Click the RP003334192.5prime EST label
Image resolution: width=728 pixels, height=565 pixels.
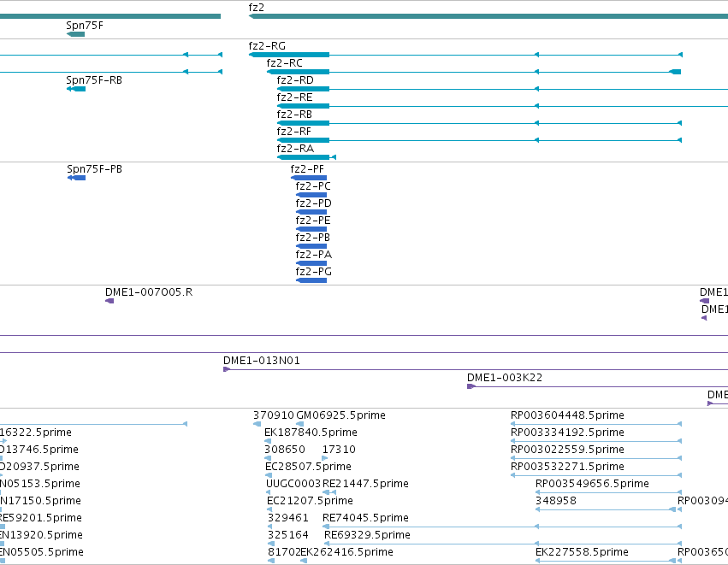(567, 433)
